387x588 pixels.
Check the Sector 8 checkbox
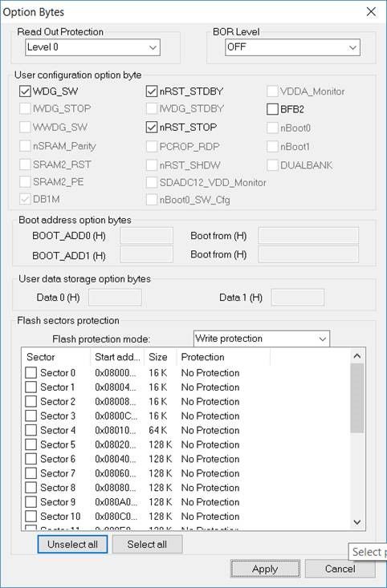click(31, 488)
